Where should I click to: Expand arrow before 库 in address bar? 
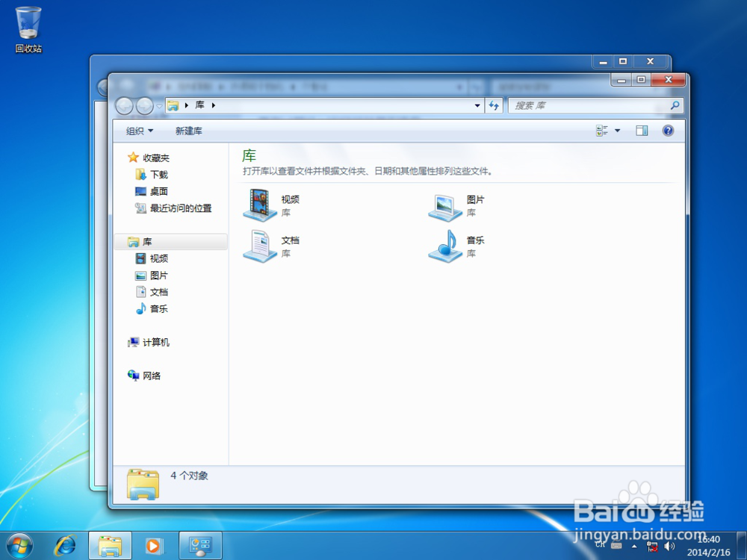[186, 105]
